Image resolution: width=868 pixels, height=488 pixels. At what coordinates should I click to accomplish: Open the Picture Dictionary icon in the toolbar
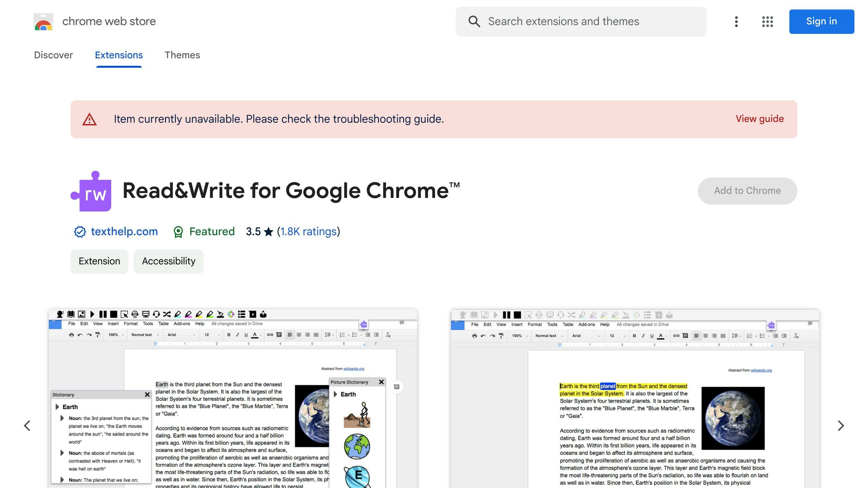click(x=81, y=315)
